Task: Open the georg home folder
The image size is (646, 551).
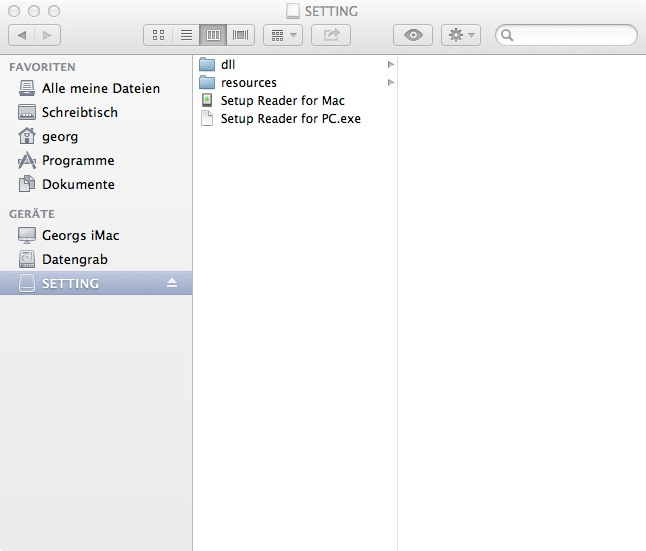Action: tap(96, 136)
